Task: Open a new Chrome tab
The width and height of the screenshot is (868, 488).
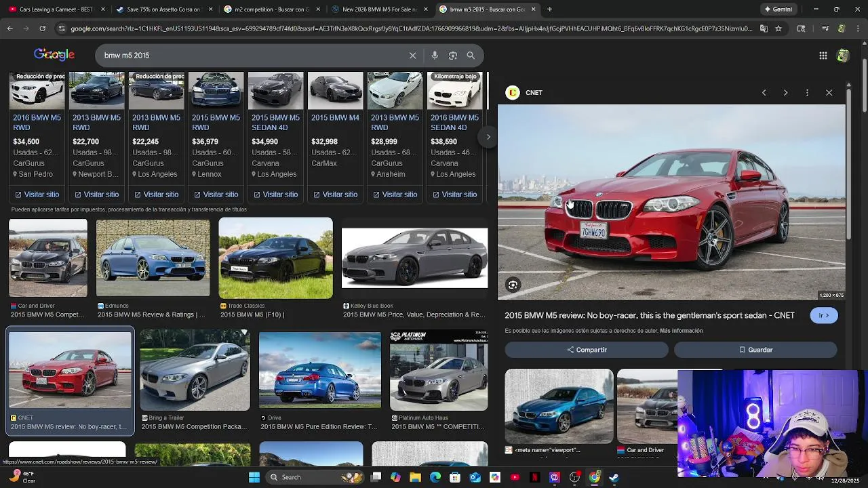Action: coord(549,9)
